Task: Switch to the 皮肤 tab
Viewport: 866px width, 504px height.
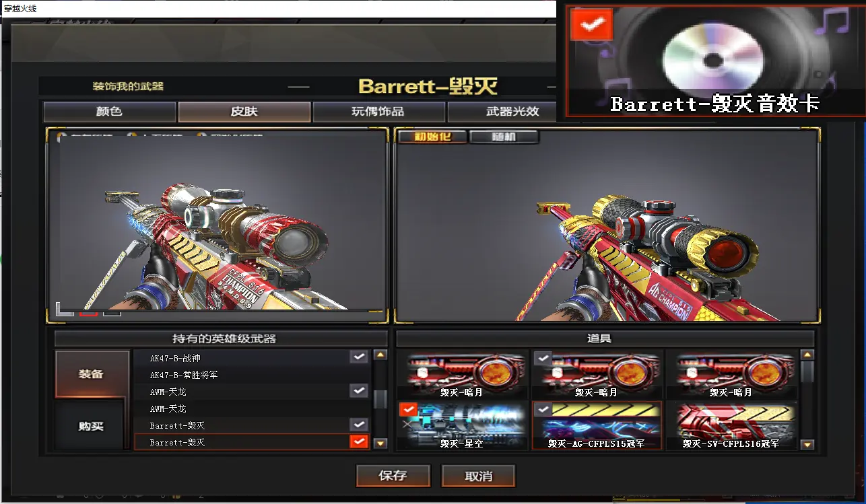Action: 244,112
